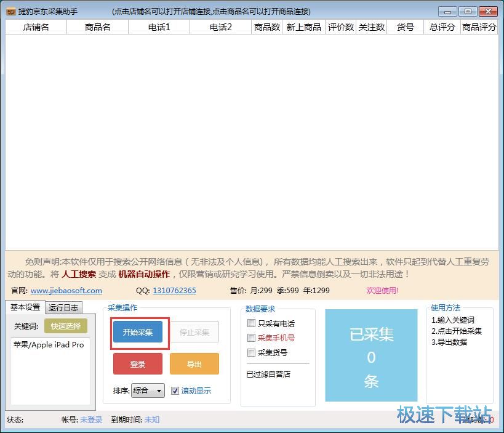504x433 pixels.
Task: Click step 1.输入关键词 text
Action: click(452, 320)
